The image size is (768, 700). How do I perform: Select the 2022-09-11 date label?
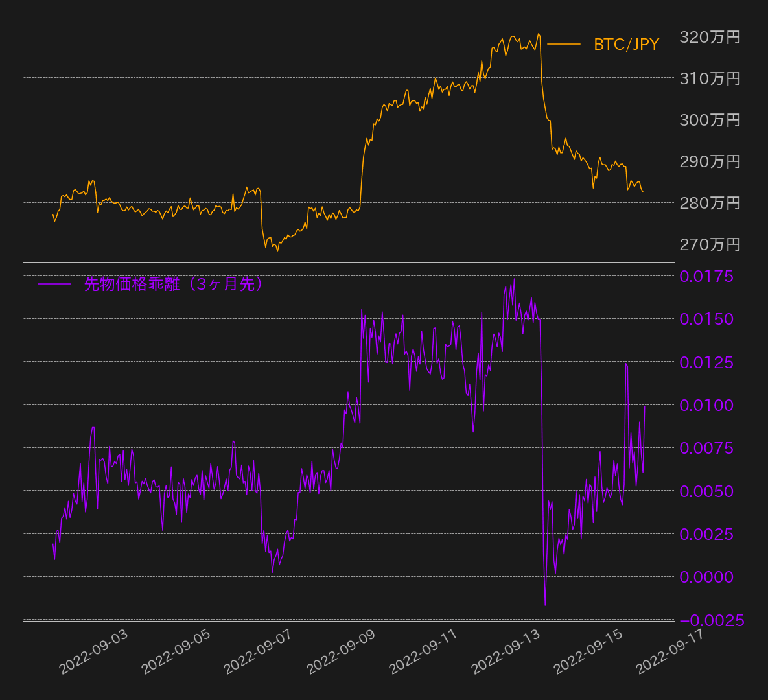click(424, 651)
